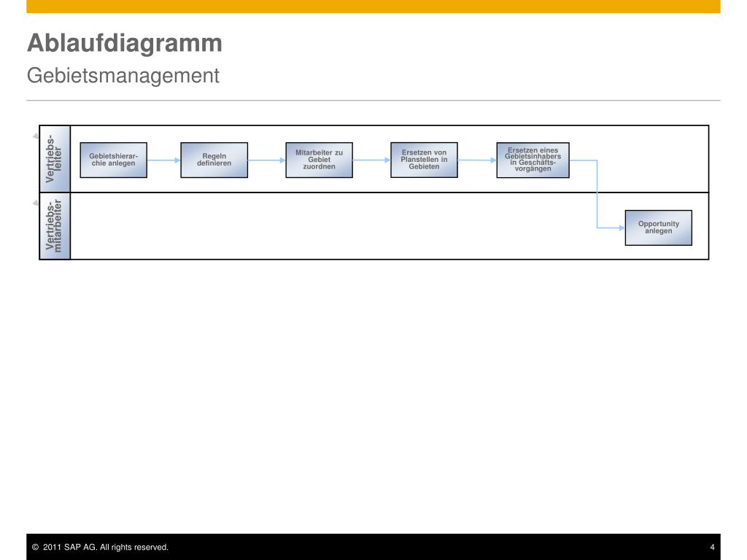Click the 'Vertriebsmitarbeiter' swimlane header
Viewport: 747px width, 560px height.
pos(55,226)
